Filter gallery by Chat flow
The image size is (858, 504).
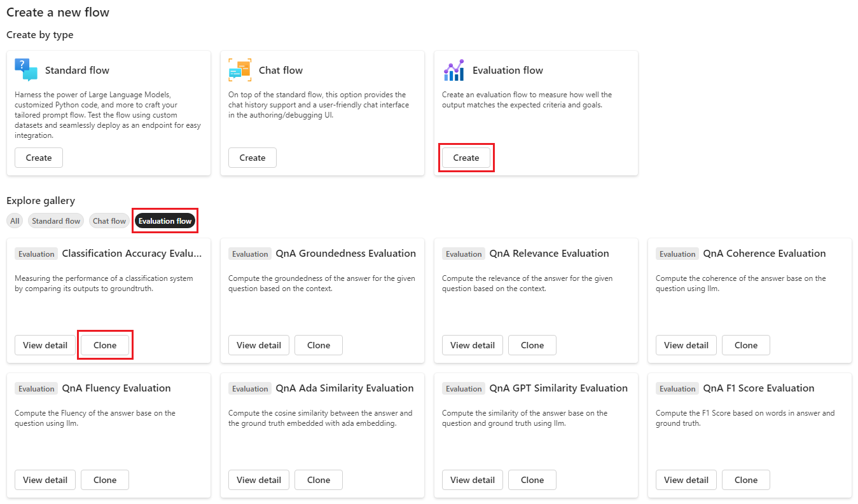click(x=109, y=221)
